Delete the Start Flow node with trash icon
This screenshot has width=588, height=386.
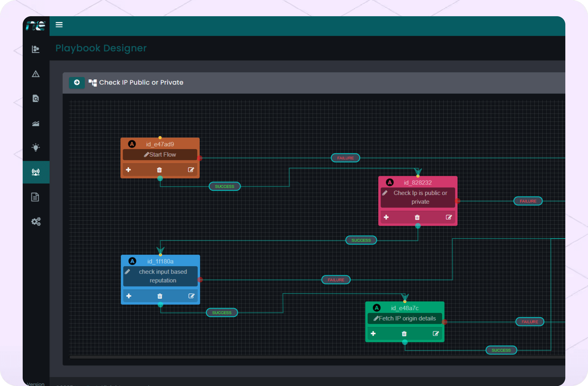pos(159,170)
